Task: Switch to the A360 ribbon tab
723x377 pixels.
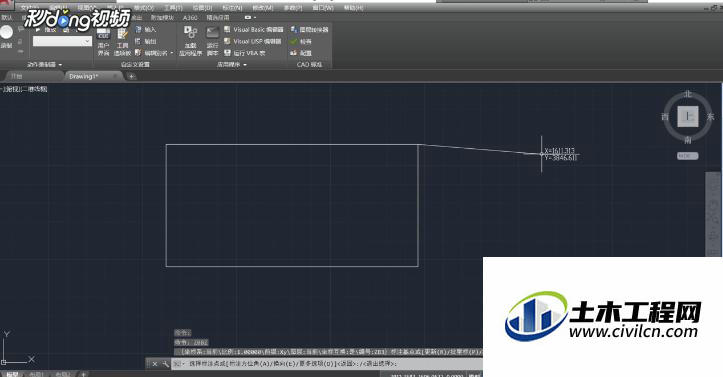Action: click(190, 18)
